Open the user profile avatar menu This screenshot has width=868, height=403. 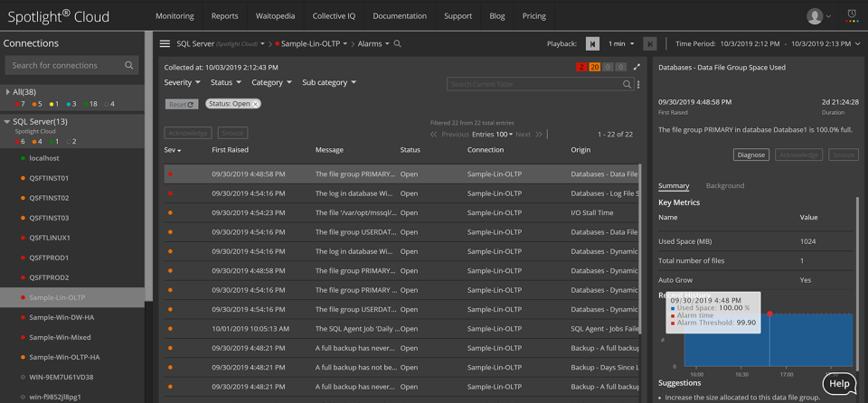(x=816, y=16)
